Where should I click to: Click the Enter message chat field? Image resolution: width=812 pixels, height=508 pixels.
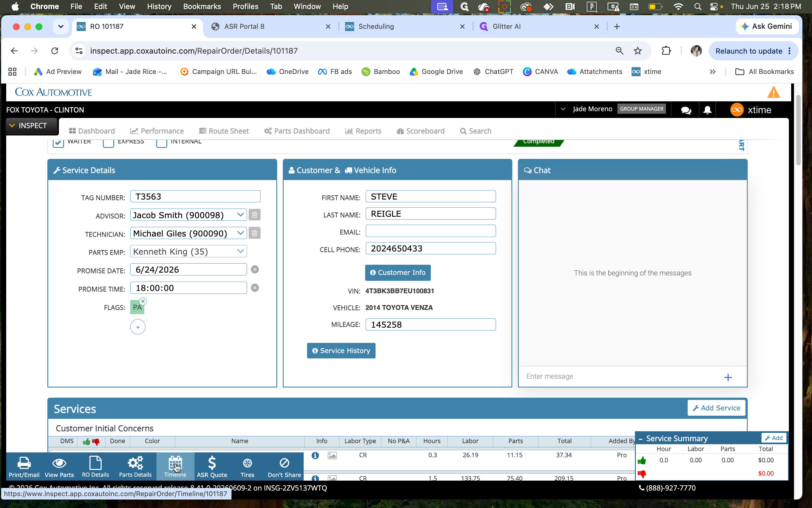click(620, 376)
